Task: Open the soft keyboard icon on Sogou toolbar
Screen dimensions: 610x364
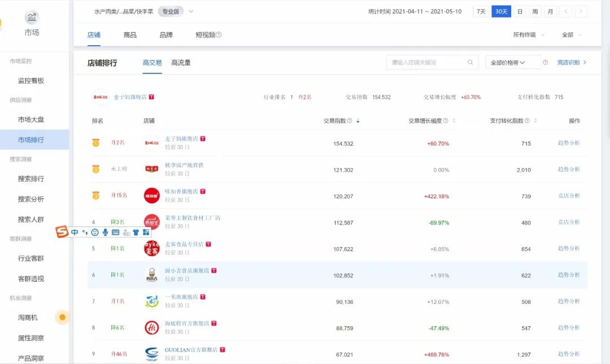Action: pos(116,232)
